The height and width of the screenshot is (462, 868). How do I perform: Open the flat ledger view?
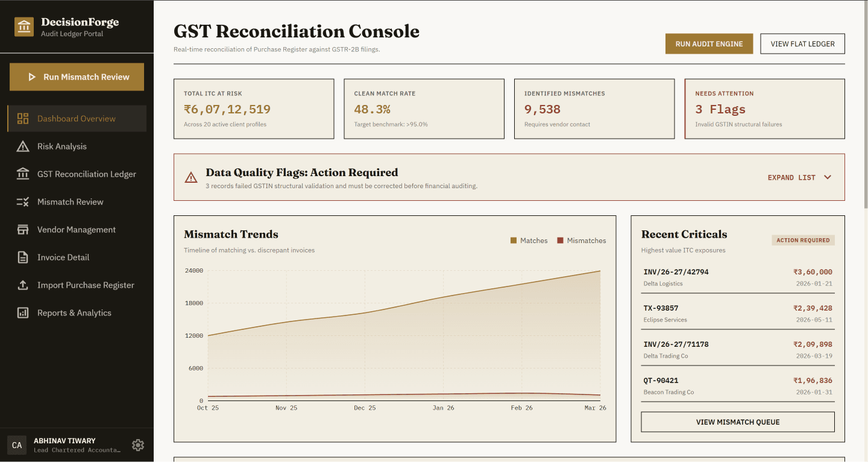click(x=802, y=44)
